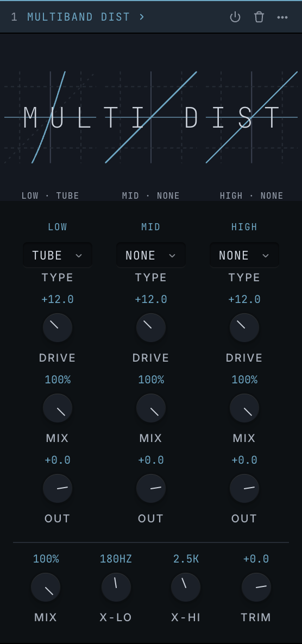Delete the effect with the trash icon
This screenshot has width=302, height=644.
click(259, 17)
